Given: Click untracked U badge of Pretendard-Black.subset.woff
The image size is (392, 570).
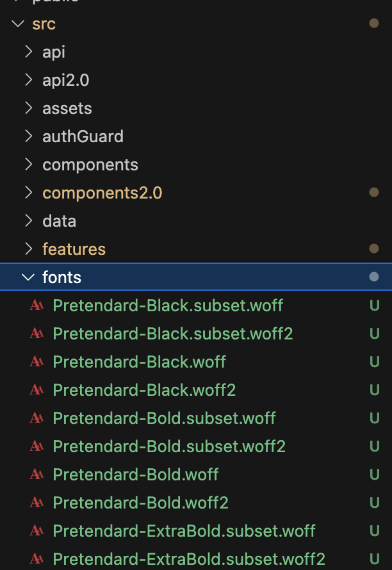Looking at the screenshot, I should point(375,305).
